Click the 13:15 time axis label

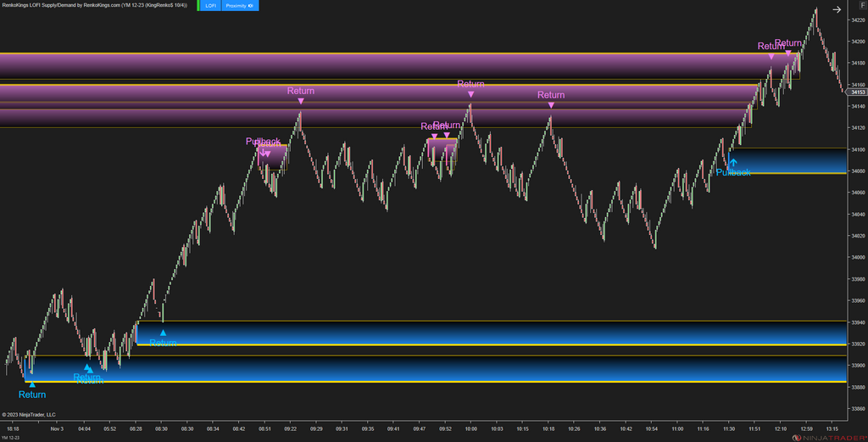[832, 428]
